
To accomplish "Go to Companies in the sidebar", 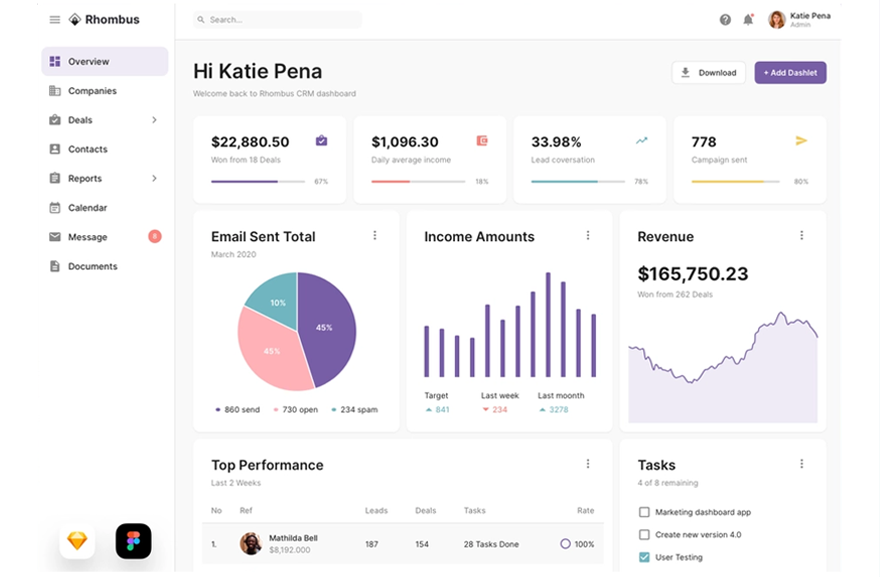I will (x=92, y=91).
